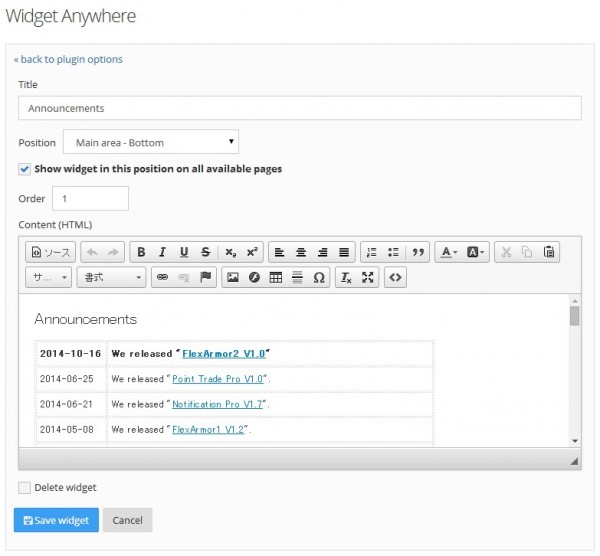Image resolution: width=600 pixels, height=556 pixels.
Task: Maximize the editor with fullscreen icon
Action: click(367, 277)
